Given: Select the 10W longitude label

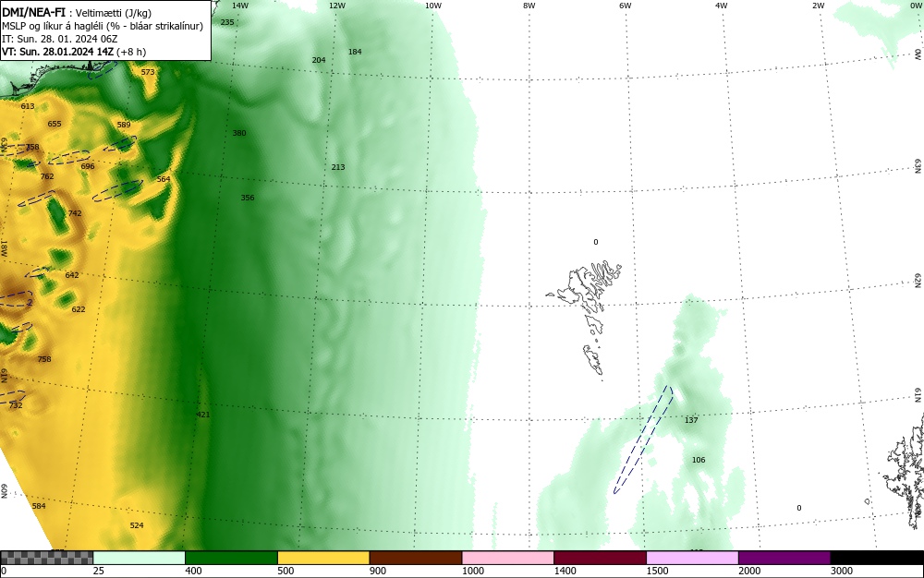Looking at the screenshot, I should coord(433,6).
